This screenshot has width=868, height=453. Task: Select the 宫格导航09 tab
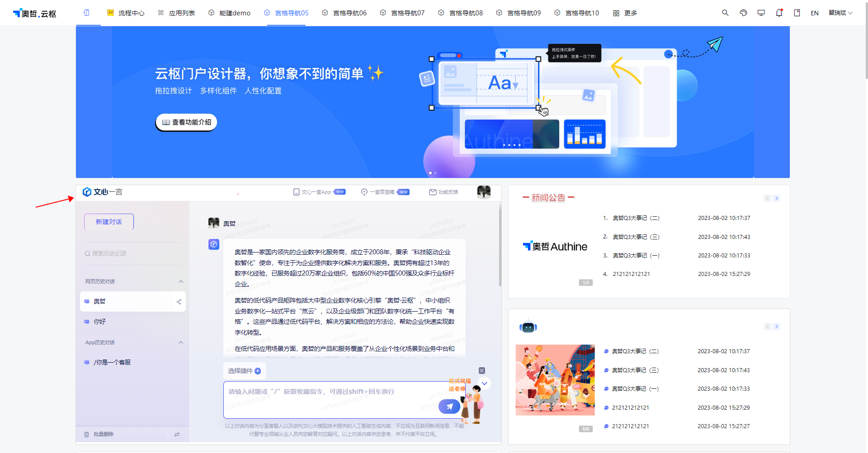pos(519,13)
